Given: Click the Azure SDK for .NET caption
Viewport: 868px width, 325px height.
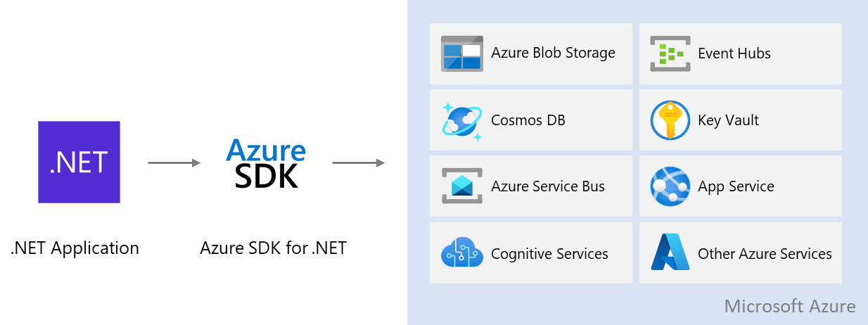Looking at the screenshot, I should pos(273,248).
